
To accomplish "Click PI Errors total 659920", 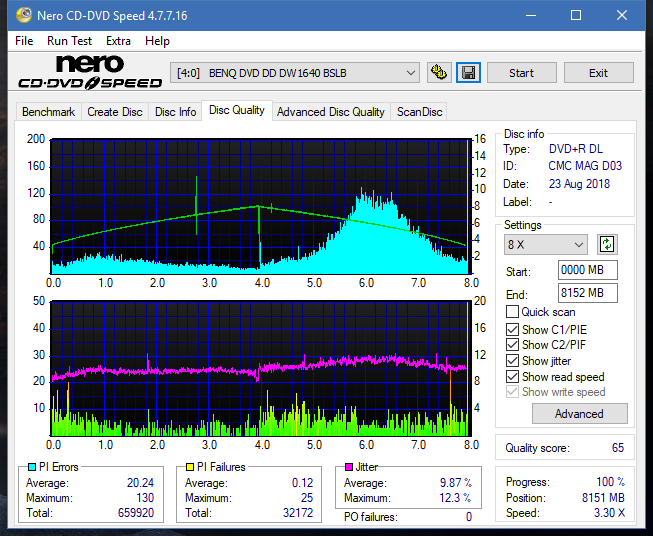I will coord(136,513).
